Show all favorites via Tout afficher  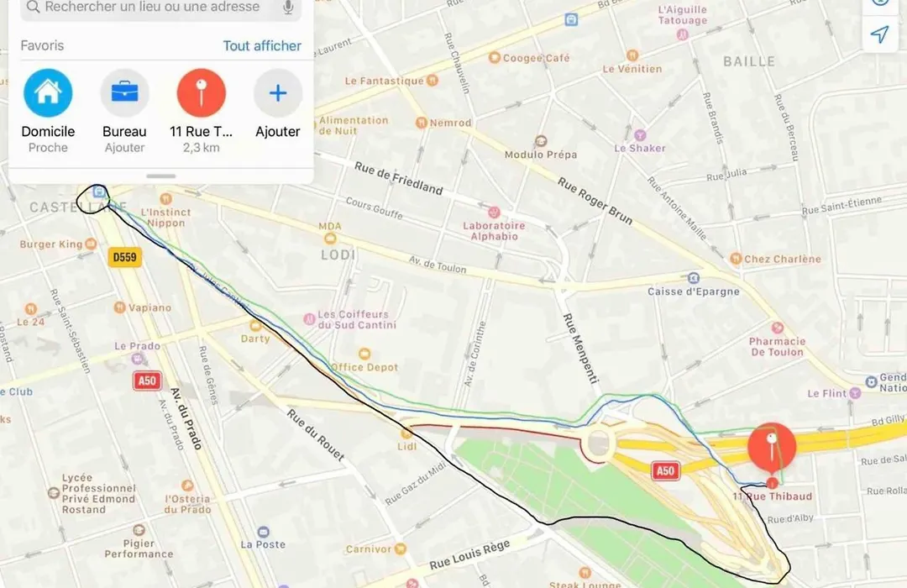(262, 45)
